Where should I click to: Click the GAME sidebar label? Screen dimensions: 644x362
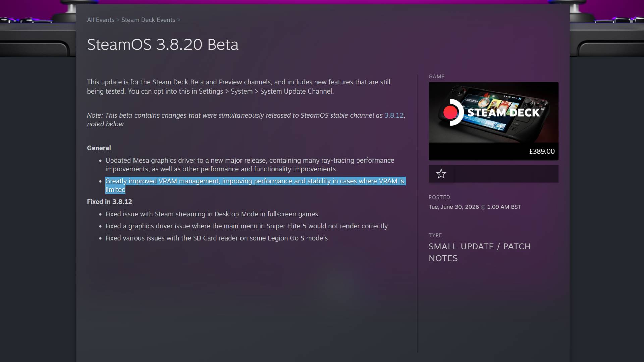coord(437,76)
